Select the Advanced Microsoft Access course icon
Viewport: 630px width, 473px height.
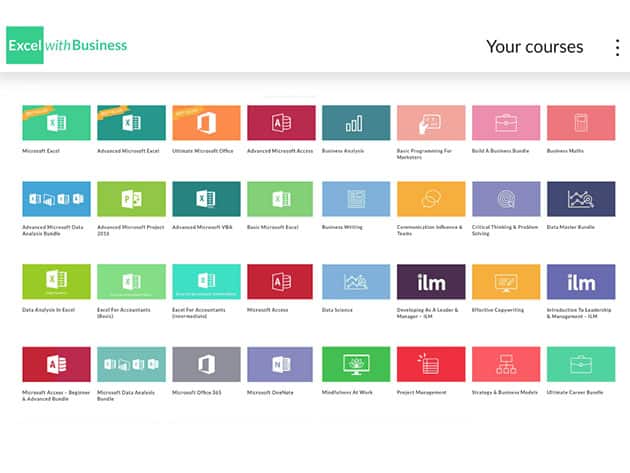(281, 122)
